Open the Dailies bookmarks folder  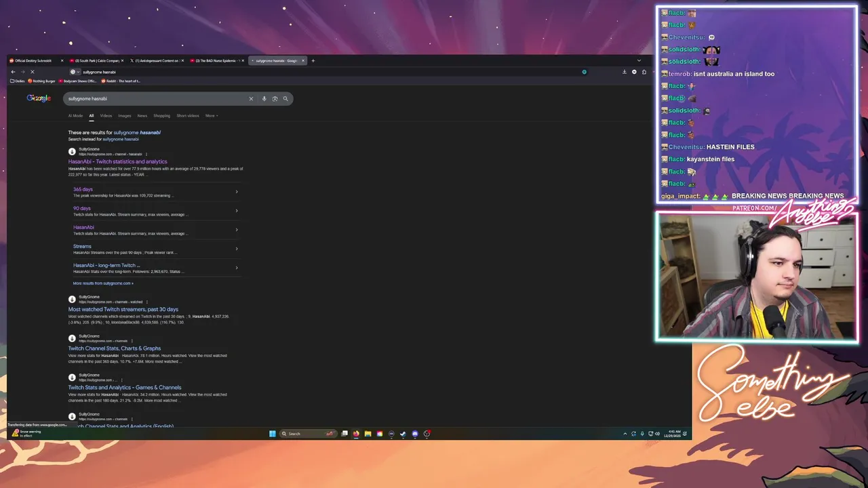[18, 81]
